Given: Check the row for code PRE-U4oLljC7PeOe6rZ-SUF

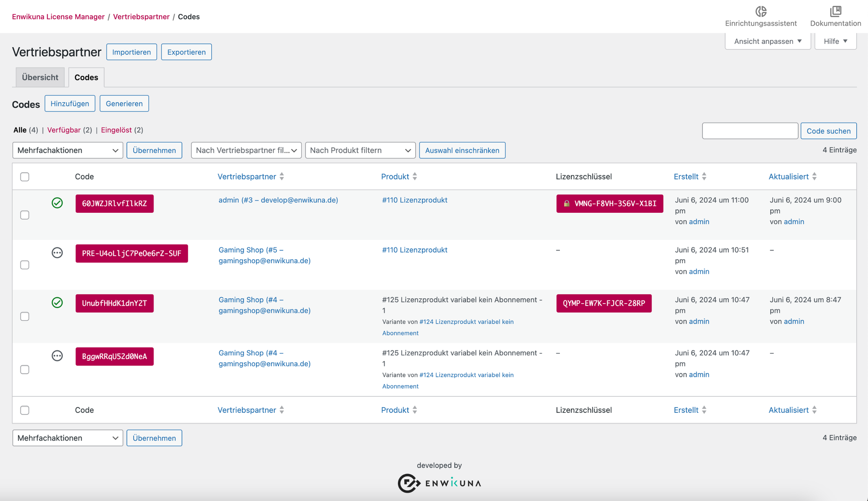Looking at the screenshot, I should 25,265.
